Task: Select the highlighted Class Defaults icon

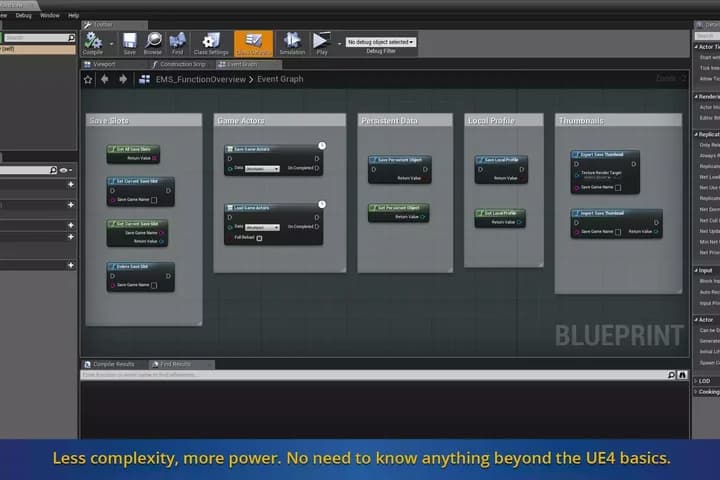Action: 253,43
